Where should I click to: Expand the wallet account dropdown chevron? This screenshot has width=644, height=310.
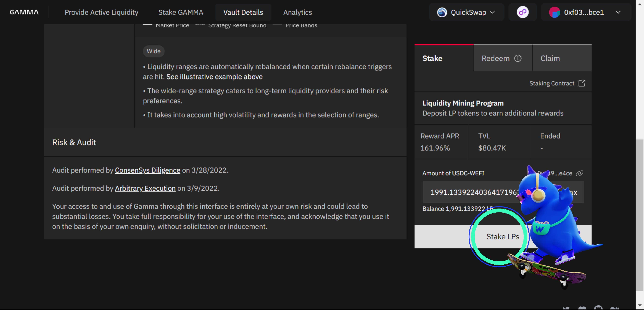pos(618,12)
